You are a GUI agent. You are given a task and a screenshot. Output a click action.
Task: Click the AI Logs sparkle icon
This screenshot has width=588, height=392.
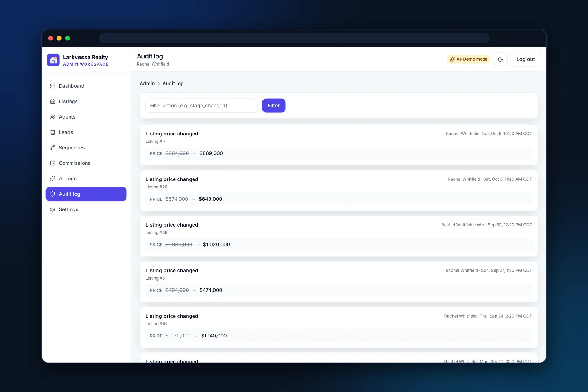[x=53, y=179]
